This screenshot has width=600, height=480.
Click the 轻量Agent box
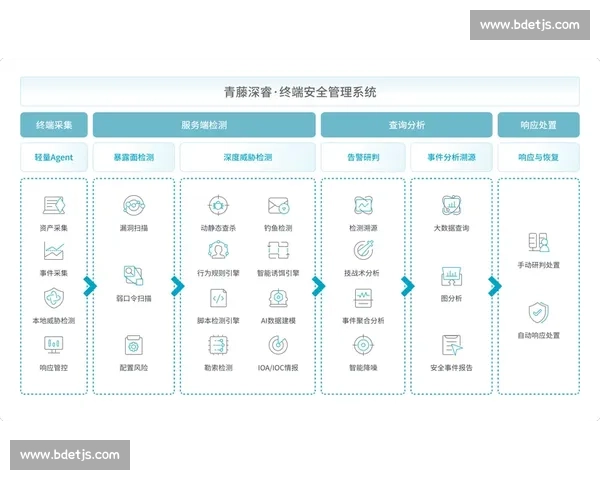[54, 157]
